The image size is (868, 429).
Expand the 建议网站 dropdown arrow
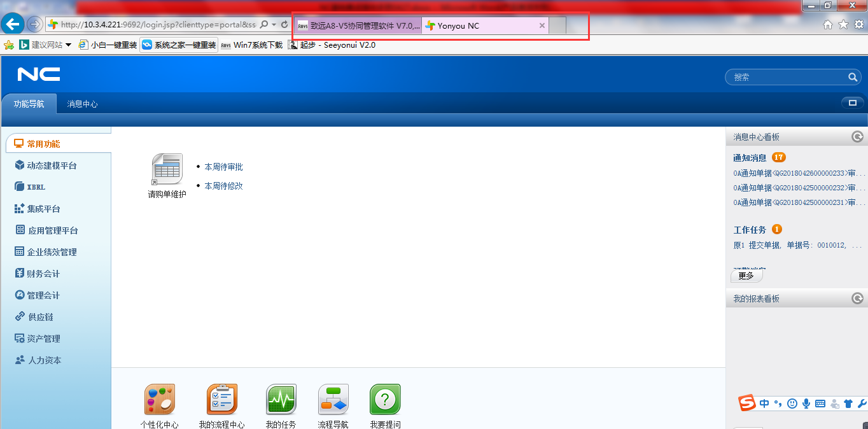coord(69,45)
